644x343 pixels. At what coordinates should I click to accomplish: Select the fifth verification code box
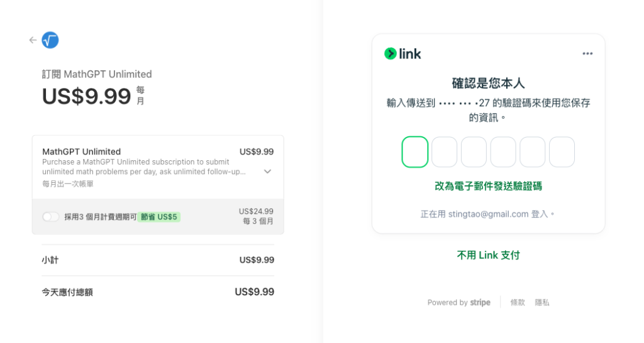pyautogui.click(x=532, y=152)
